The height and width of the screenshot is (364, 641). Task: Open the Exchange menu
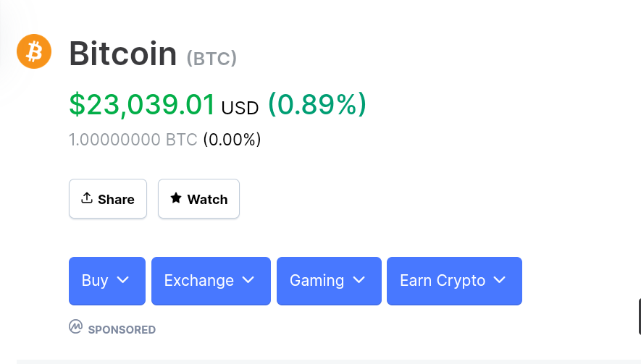(x=211, y=281)
